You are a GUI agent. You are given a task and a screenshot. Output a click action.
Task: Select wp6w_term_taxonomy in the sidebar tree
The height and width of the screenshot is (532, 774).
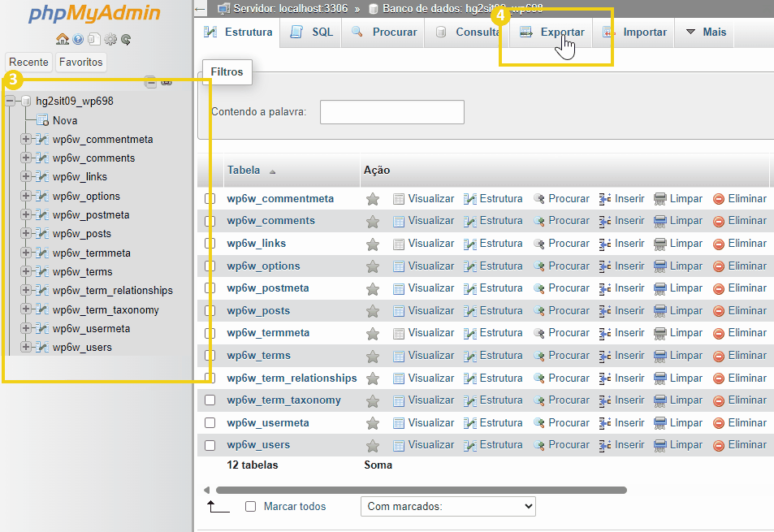click(x=106, y=310)
